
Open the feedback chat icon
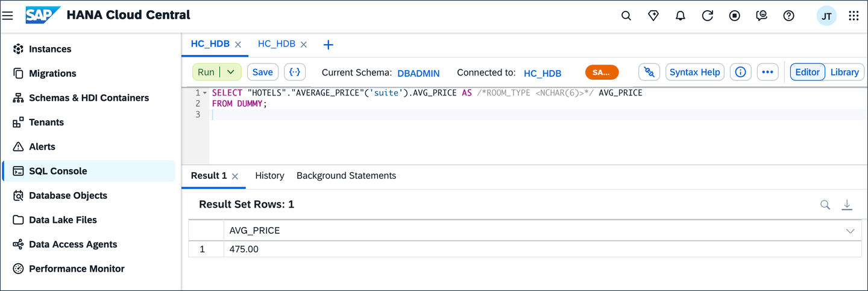[762, 16]
